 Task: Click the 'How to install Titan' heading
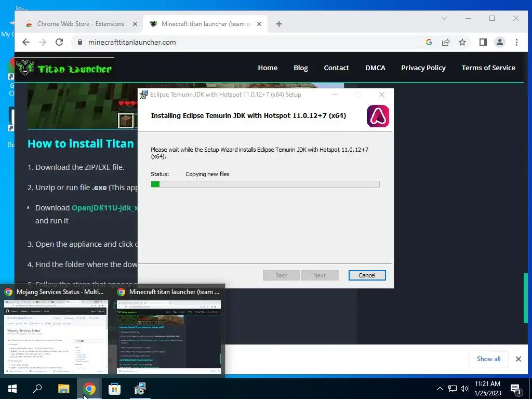click(x=81, y=143)
